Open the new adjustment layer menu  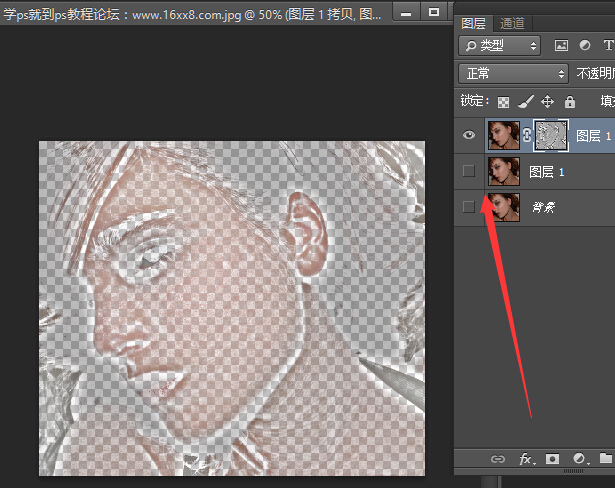coord(578,459)
